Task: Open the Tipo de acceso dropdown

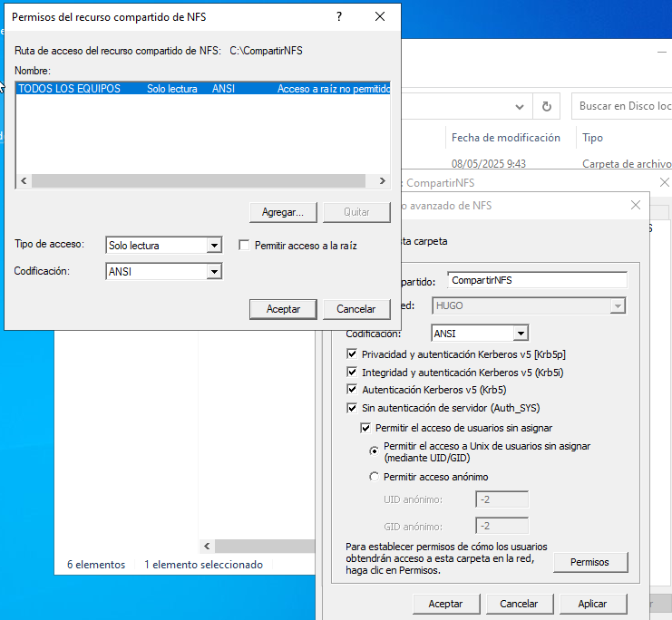Action: tap(213, 246)
